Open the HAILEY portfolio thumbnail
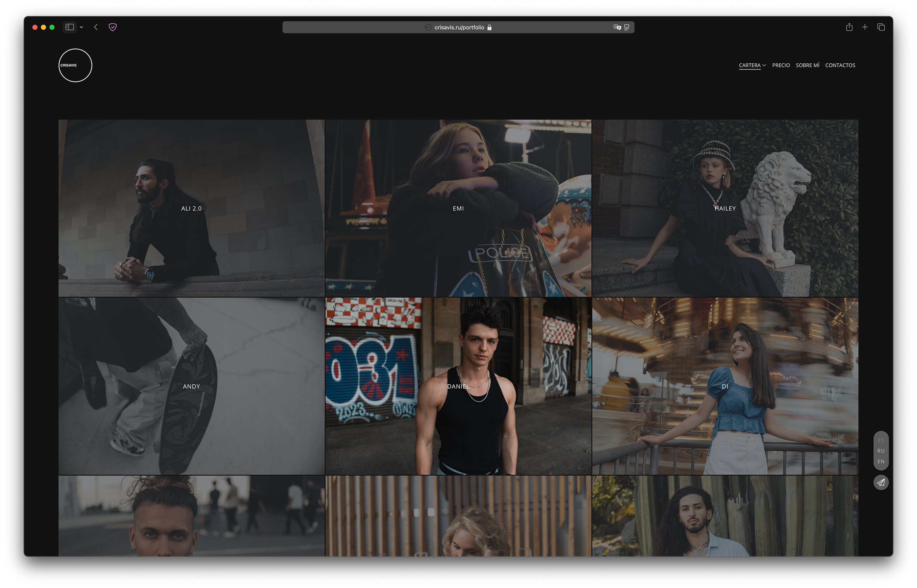This screenshot has width=917, height=588. coord(725,209)
